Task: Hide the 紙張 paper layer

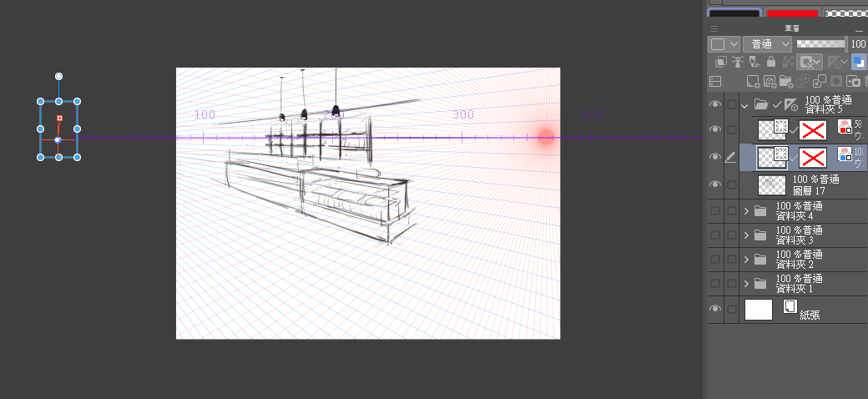Action: point(715,309)
